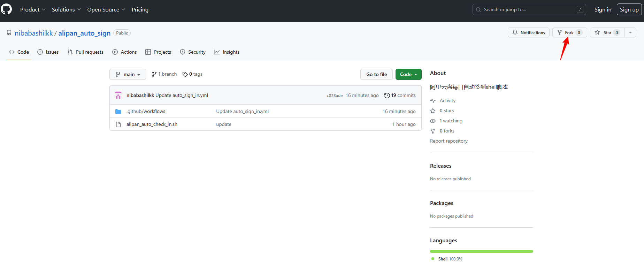This screenshot has height=273, width=644.
Task: Open the Actions tab
Action: (124, 52)
